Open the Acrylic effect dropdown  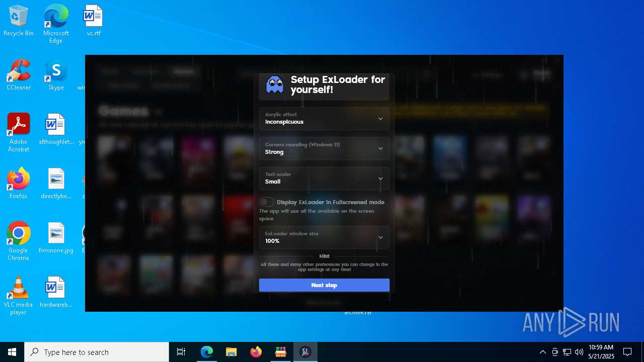324,119
